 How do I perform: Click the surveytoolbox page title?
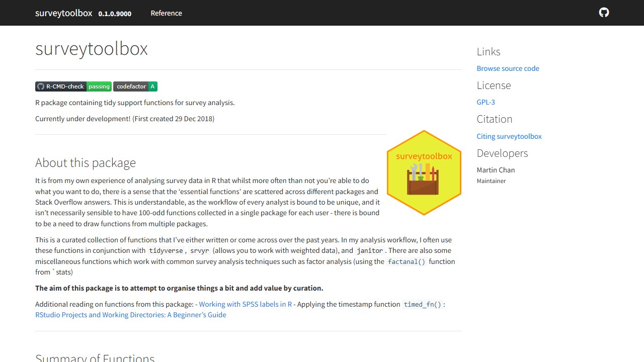92,49
